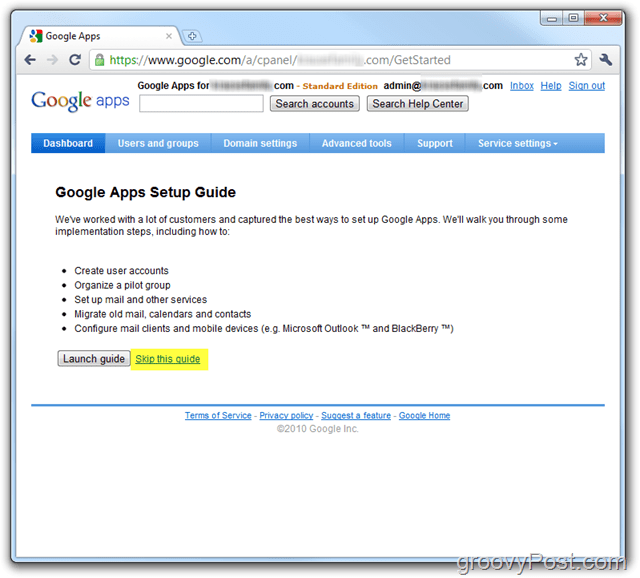Bookmark this page with the star icon
Viewport: 640px width, 578px height.
[581, 60]
